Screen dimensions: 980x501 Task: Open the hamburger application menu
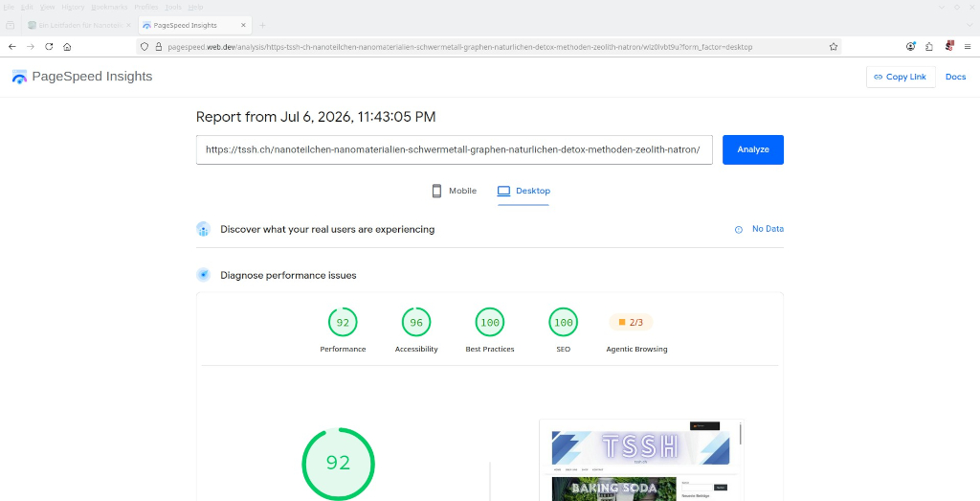pos(968,46)
